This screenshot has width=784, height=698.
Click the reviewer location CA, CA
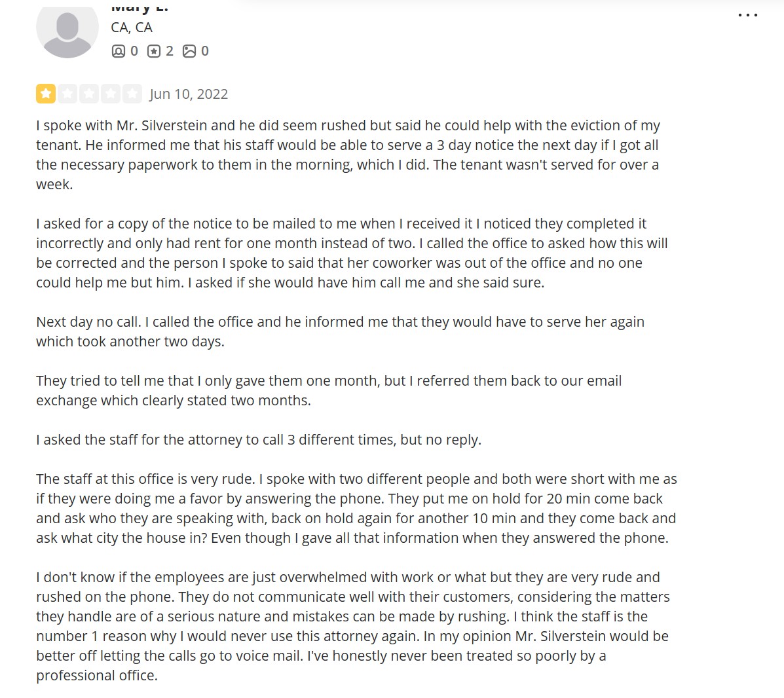click(132, 28)
